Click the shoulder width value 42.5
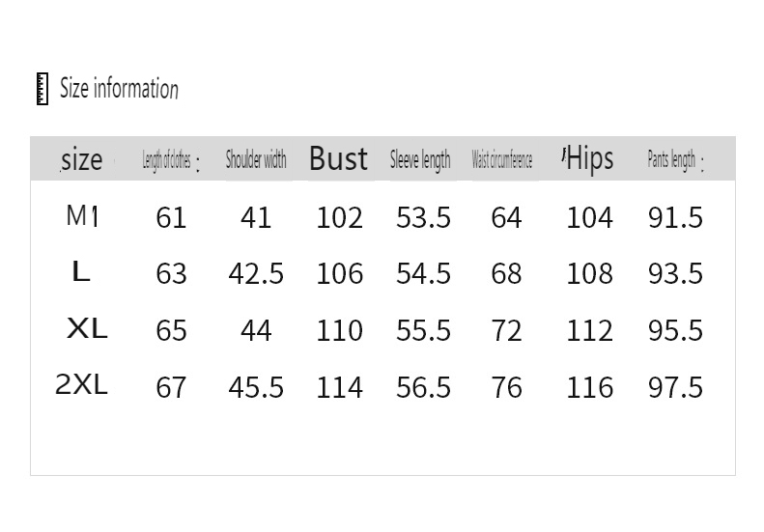 pyautogui.click(x=256, y=274)
